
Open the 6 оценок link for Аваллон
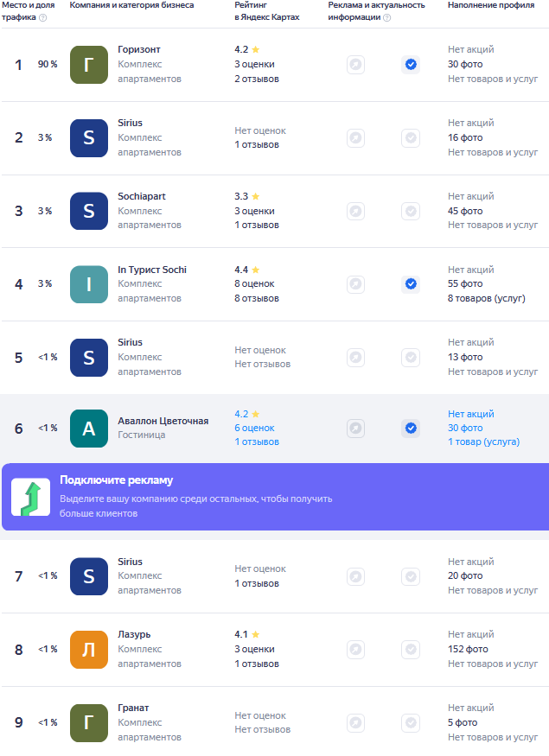coord(254,428)
